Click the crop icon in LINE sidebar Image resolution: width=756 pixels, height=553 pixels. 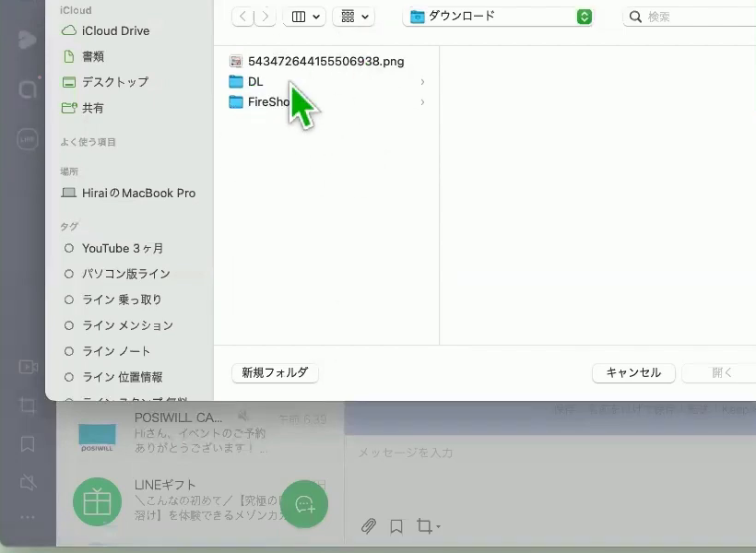[28, 406]
